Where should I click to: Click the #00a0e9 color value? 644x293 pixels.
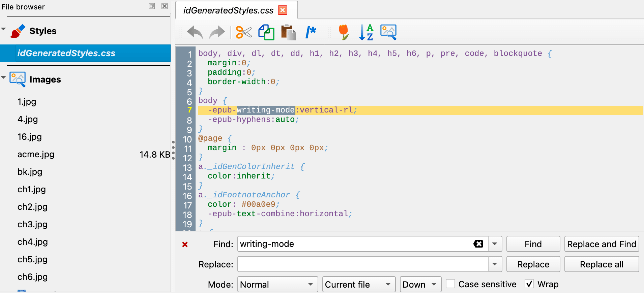pos(258,204)
